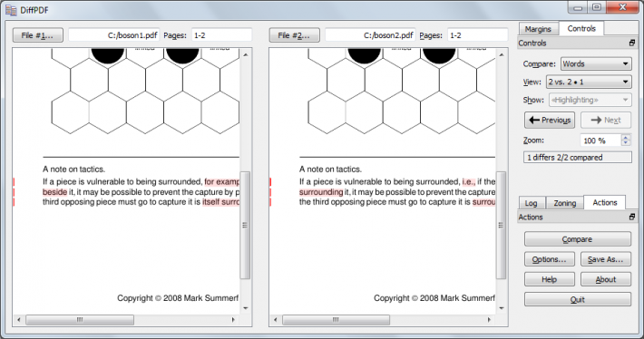Click the Zoom 100 % value field

600,140
